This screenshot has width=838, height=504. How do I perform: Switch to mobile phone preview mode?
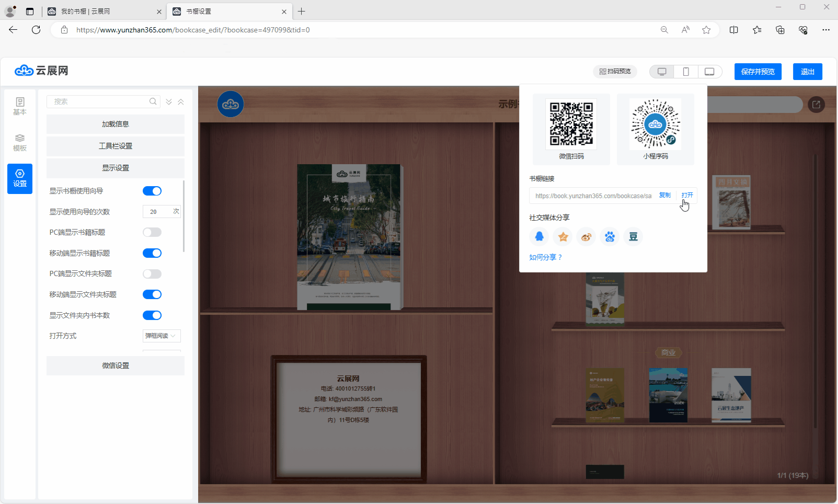click(686, 72)
